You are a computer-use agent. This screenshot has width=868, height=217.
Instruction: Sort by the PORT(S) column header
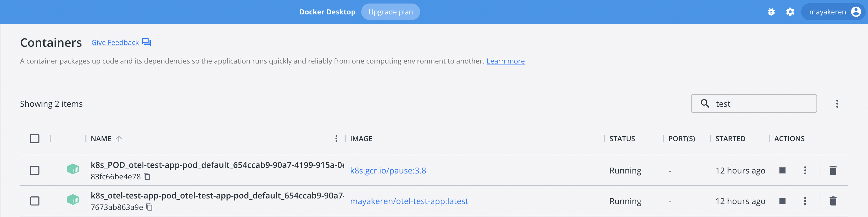coord(682,138)
